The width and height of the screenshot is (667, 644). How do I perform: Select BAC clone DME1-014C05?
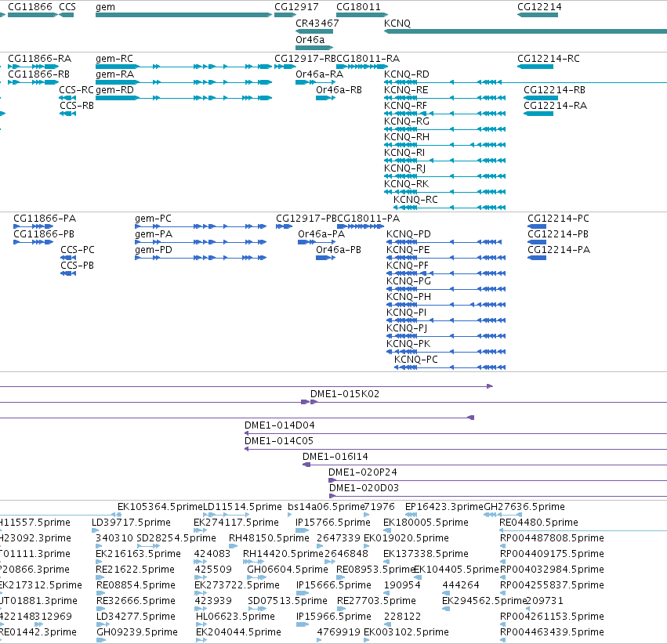[x=455, y=449]
